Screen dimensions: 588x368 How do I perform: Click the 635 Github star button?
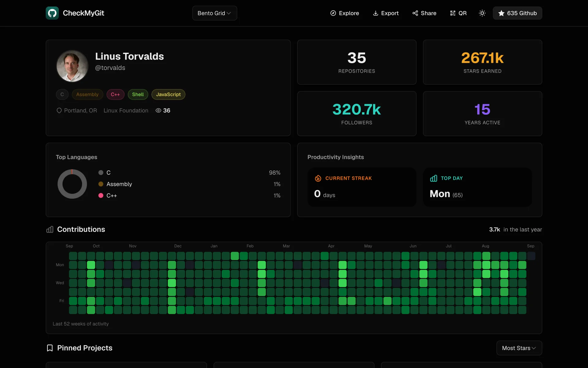(517, 13)
